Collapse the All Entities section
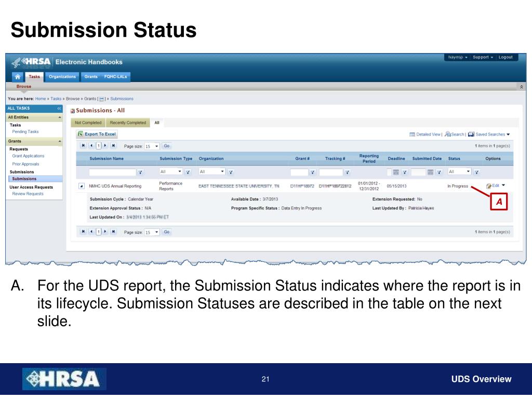Screen dimensions: 532x399 click(60, 117)
